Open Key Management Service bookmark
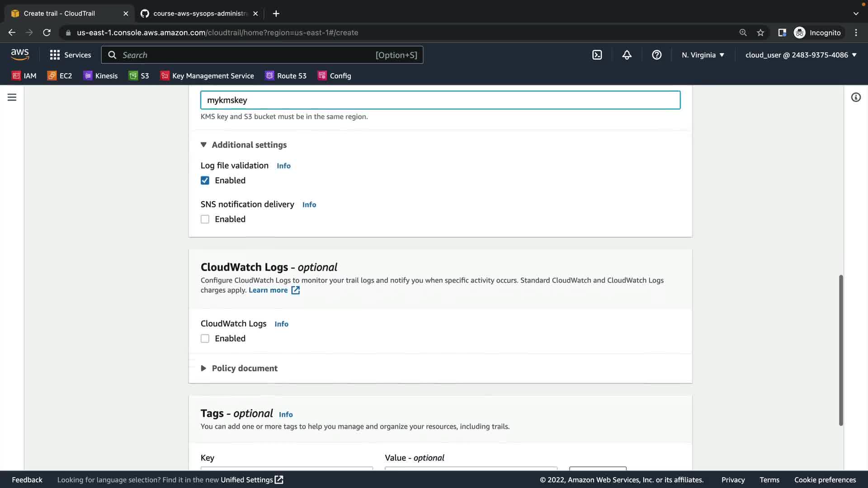 coord(207,75)
